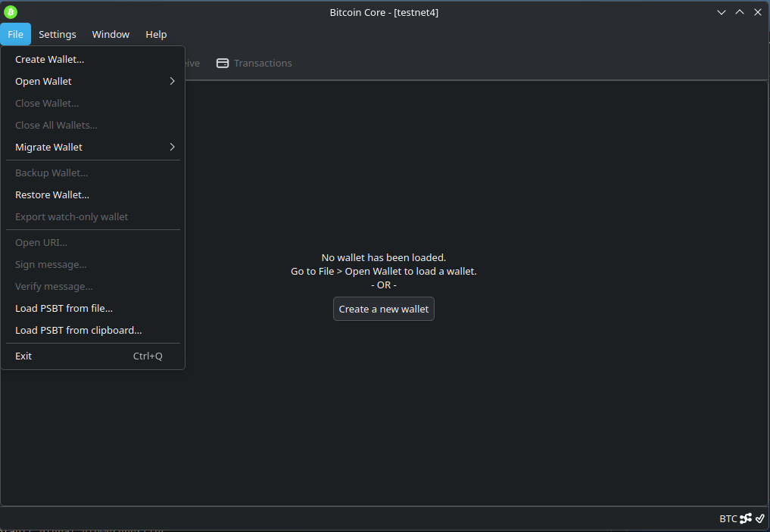This screenshot has width=770, height=532.
Task: Switch to the Transactions tab
Action: 254,64
